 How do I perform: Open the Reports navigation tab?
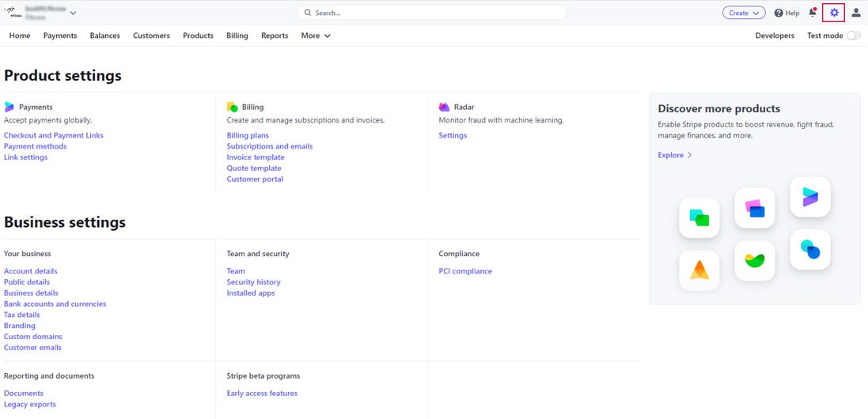coord(275,36)
